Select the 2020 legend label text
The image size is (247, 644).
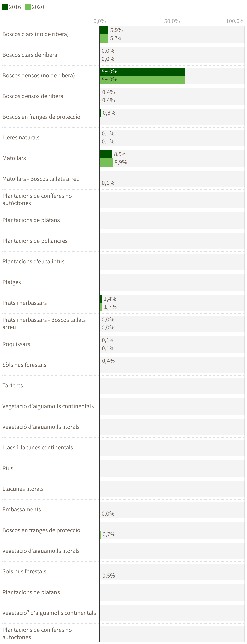pyautogui.click(x=38, y=7)
